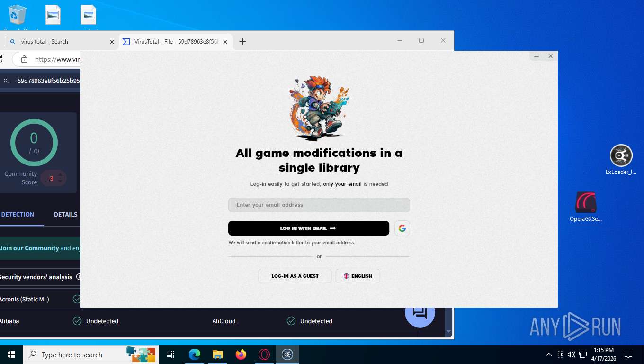Click the network tray icon
This screenshot has width=644, height=364.
point(583,355)
